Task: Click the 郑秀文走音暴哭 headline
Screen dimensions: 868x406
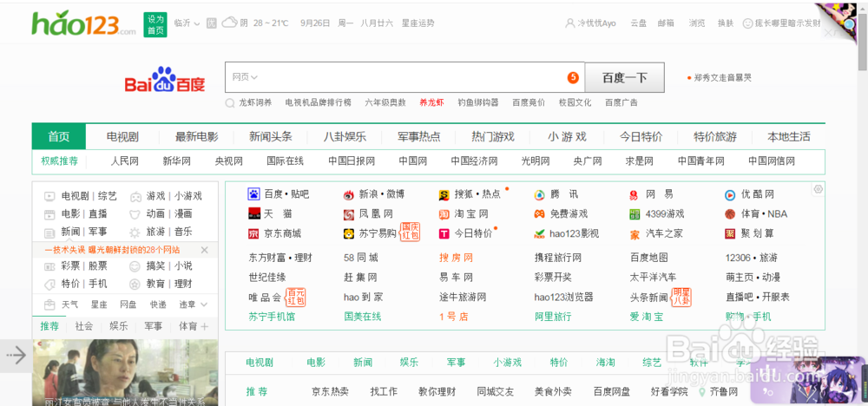Action: 722,78
